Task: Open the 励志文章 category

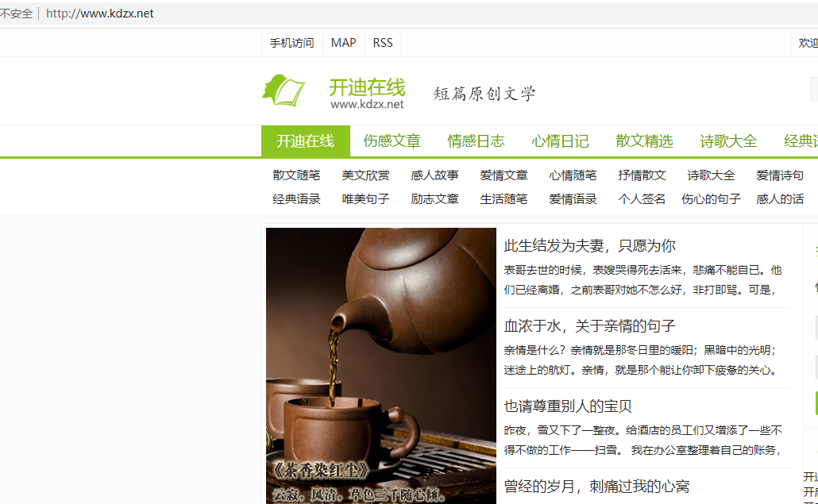Action: (x=434, y=199)
